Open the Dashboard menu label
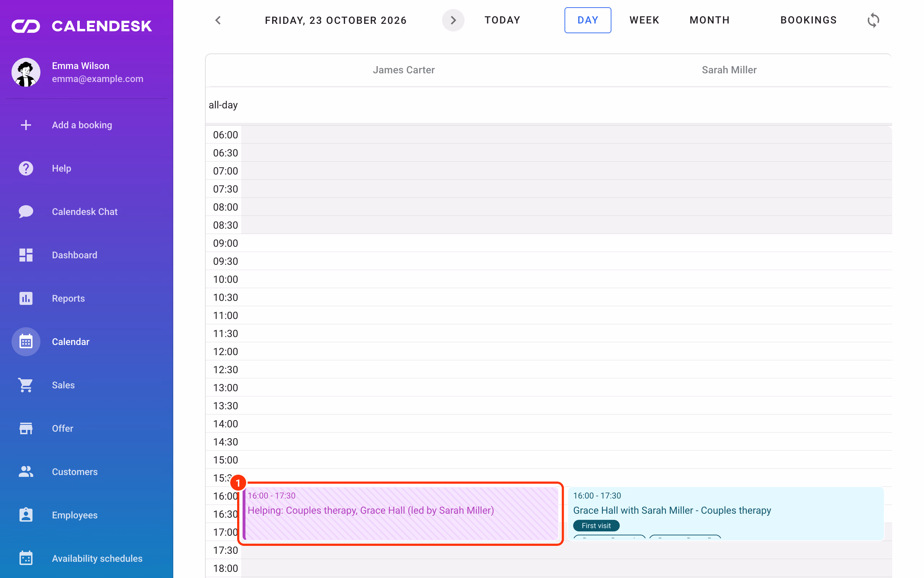 coord(74,255)
